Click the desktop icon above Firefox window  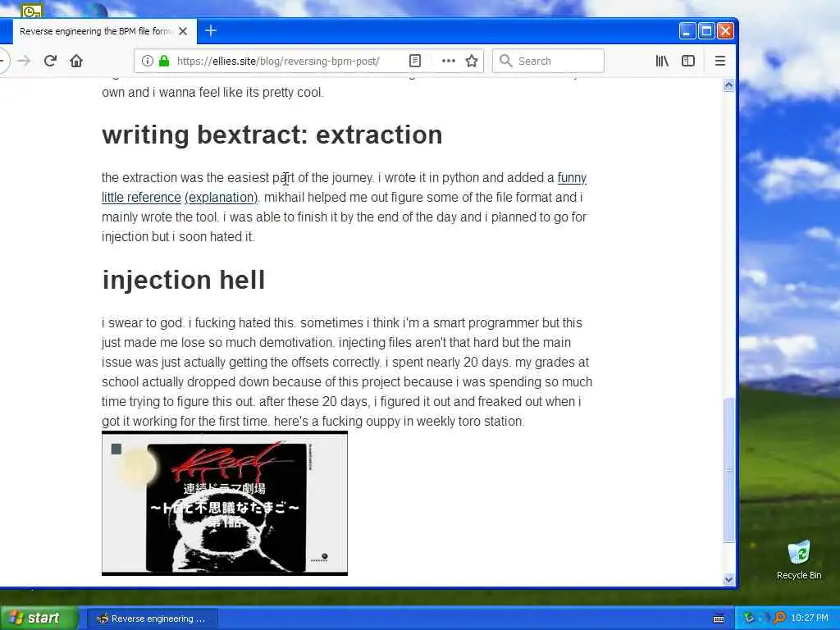32,10
